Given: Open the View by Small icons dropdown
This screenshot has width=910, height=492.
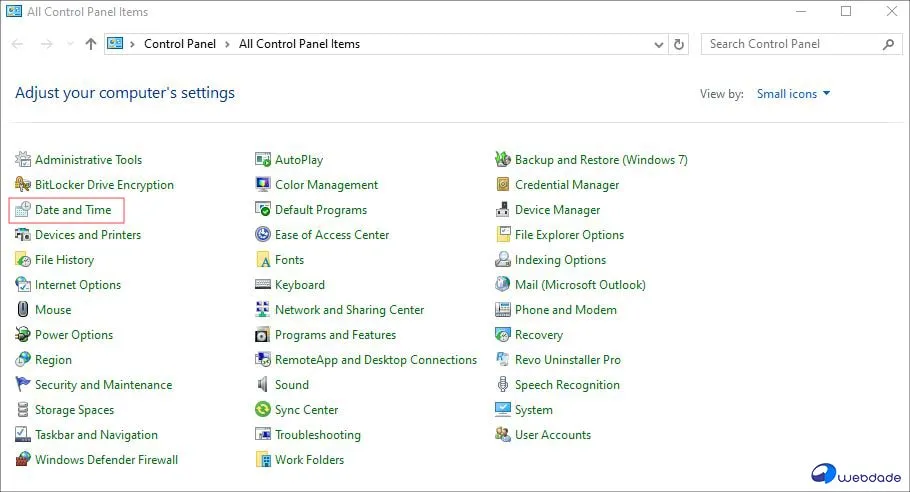Looking at the screenshot, I should tap(790, 94).
